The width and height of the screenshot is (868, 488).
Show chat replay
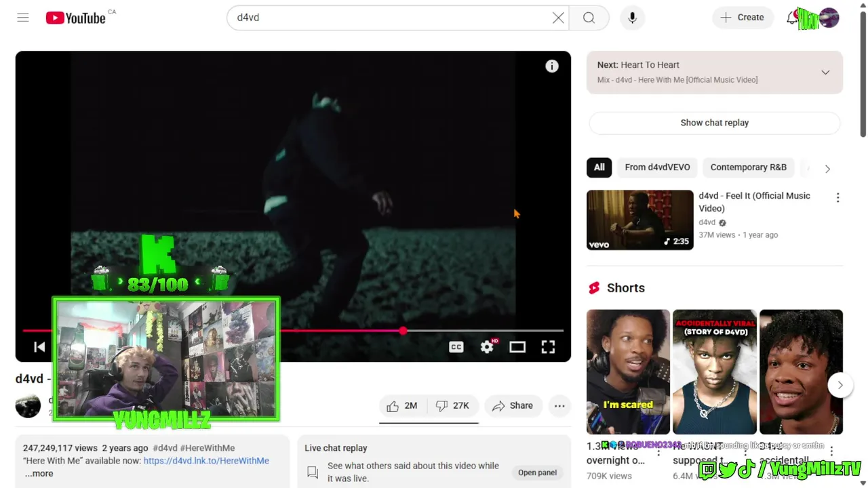click(x=715, y=123)
